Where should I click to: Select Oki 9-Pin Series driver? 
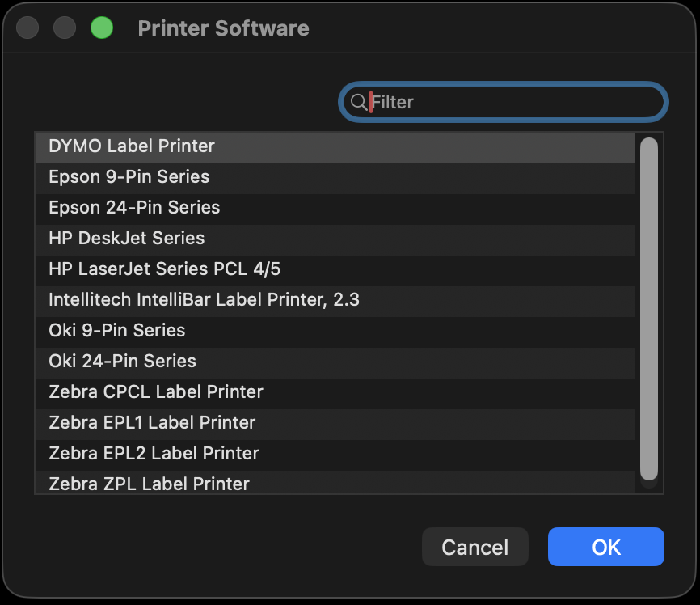(116, 331)
